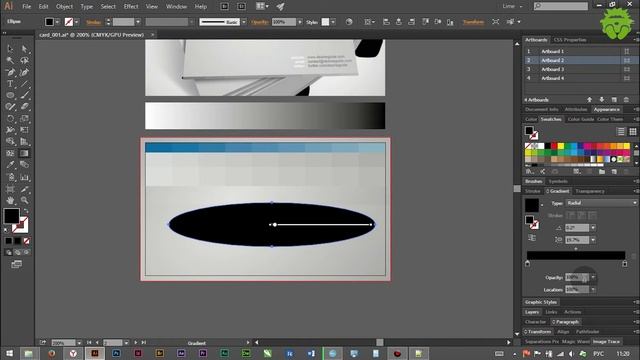The width and height of the screenshot is (640, 360).
Task: Select the Hand tool
Action: 10,200
